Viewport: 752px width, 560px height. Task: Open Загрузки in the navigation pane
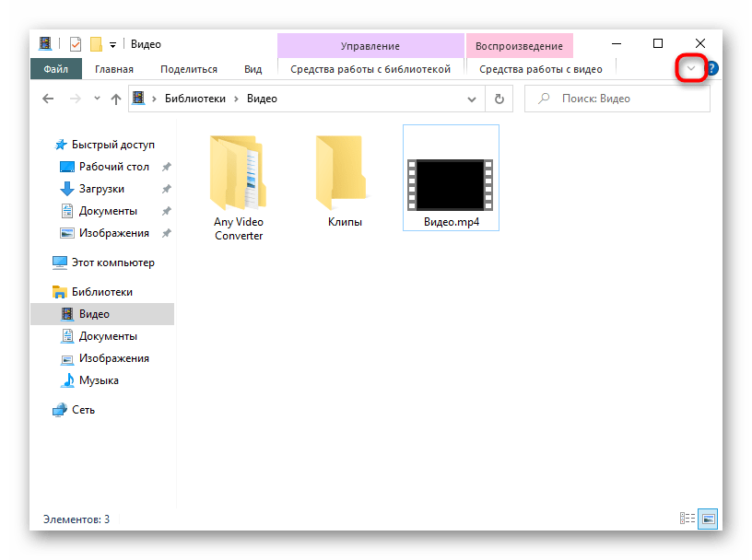[101, 189]
